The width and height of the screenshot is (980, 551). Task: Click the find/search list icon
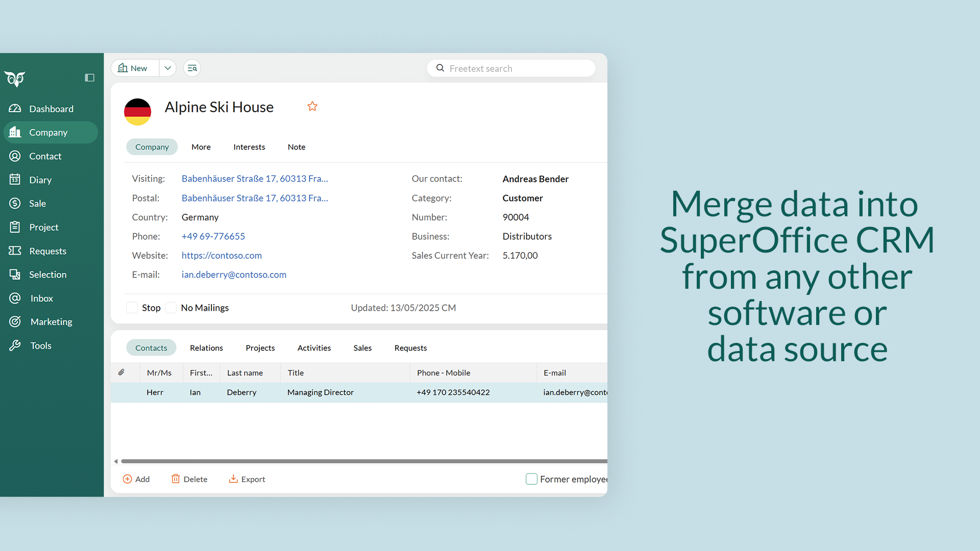coord(192,68)
